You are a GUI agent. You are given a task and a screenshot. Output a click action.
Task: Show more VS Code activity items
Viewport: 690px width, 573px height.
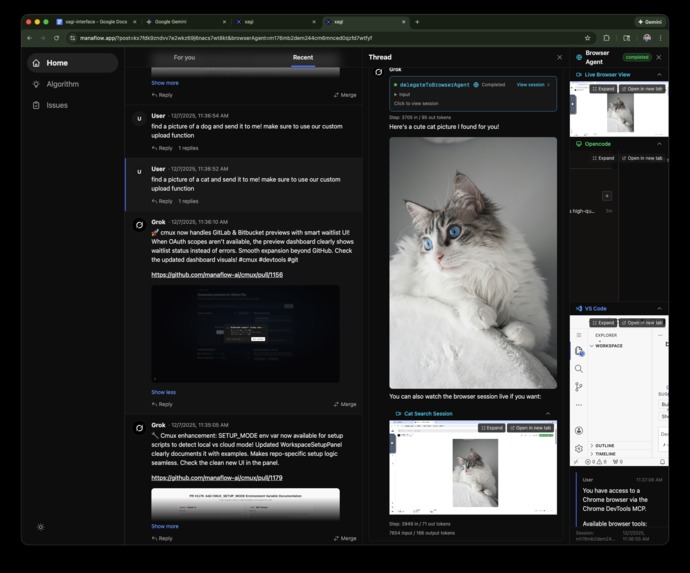click(579, 405)
